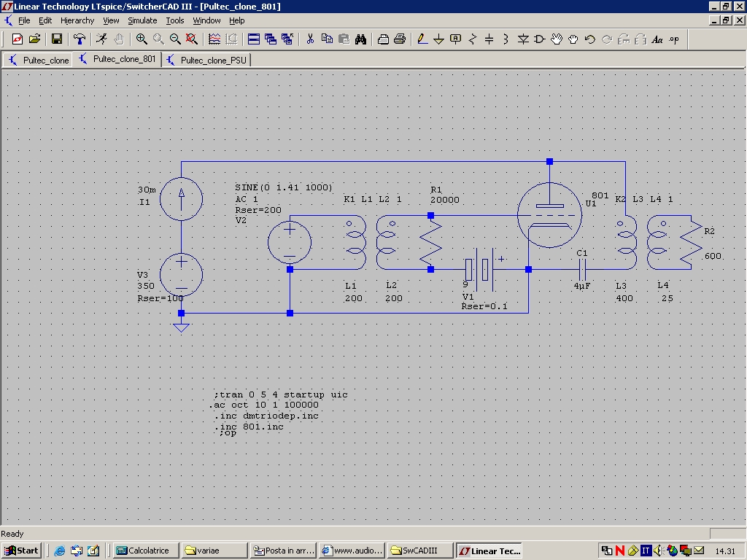Open Calcolatrice from the taskbar
747x560 pixels.
point(147,551)
